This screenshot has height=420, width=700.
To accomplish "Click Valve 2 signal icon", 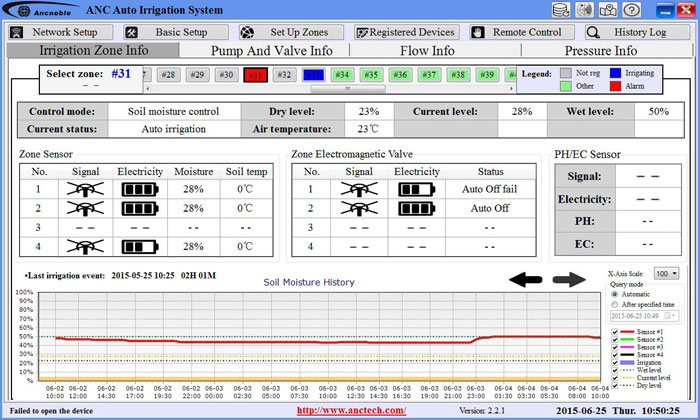I will point(359,208).
